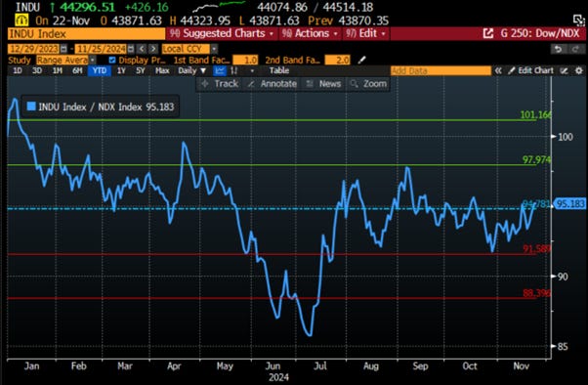This screenshot has width=588, height=385.
Task: Shift date range forward with right arrow
Action: 153,49
